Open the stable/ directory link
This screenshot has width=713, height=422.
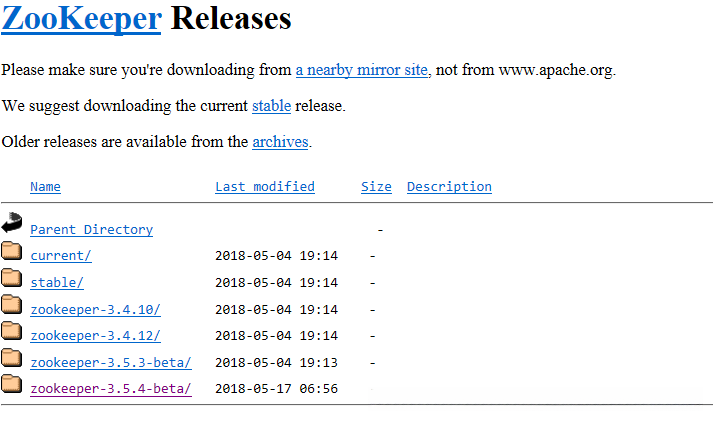pos(56,283)
